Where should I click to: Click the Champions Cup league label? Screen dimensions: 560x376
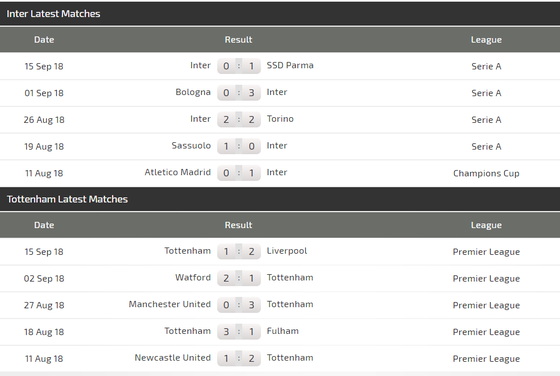486,174
